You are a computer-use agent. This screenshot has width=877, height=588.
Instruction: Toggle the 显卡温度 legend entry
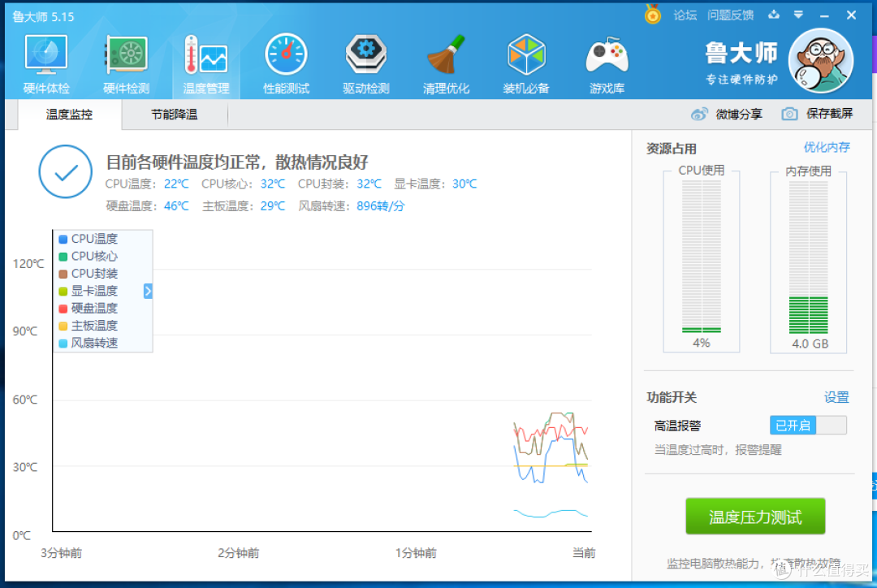(89, 291)
